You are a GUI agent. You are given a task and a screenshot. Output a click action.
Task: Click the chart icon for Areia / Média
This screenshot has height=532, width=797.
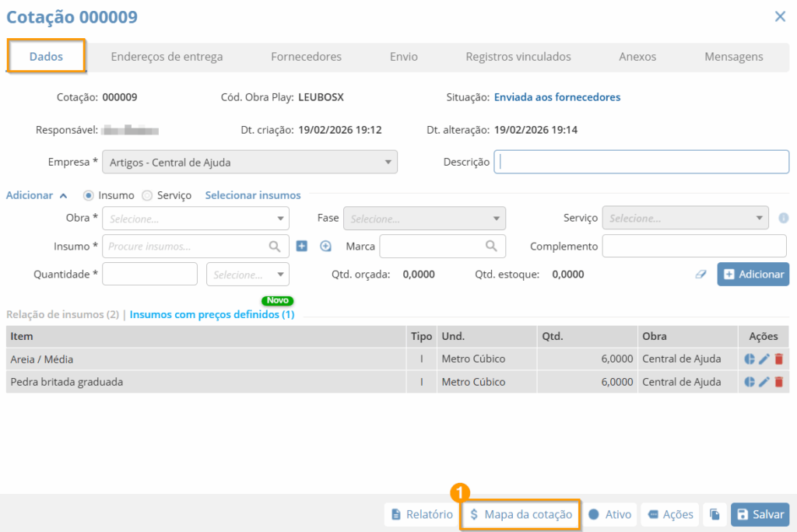coord(750,359)
